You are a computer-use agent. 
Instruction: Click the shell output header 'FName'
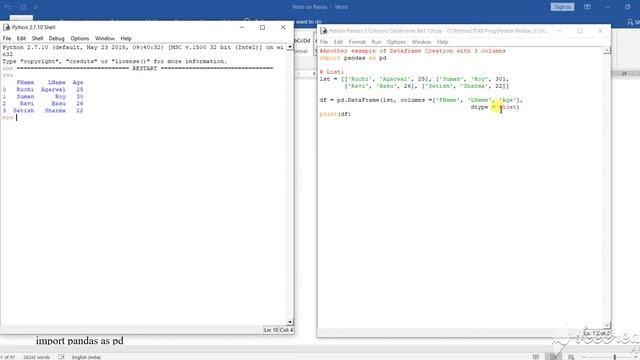25,82
